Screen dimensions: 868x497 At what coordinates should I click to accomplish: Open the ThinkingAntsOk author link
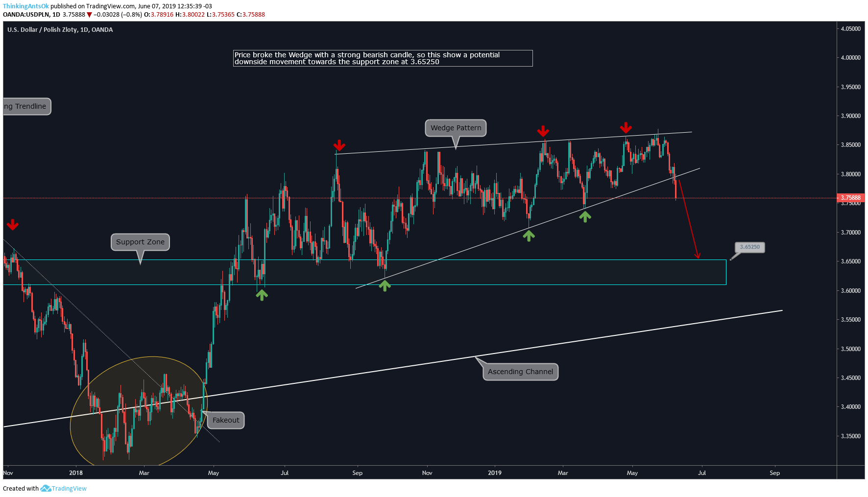[26, 6]
